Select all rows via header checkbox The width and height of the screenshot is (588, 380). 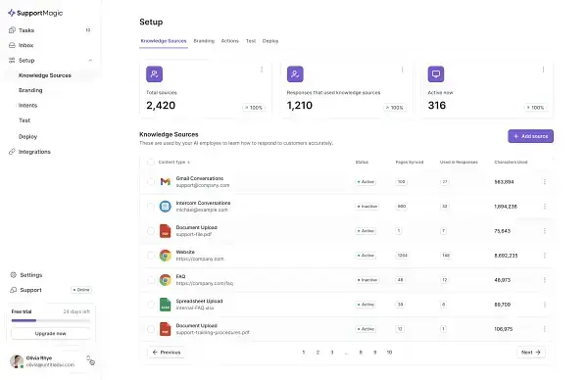[151, 162]
